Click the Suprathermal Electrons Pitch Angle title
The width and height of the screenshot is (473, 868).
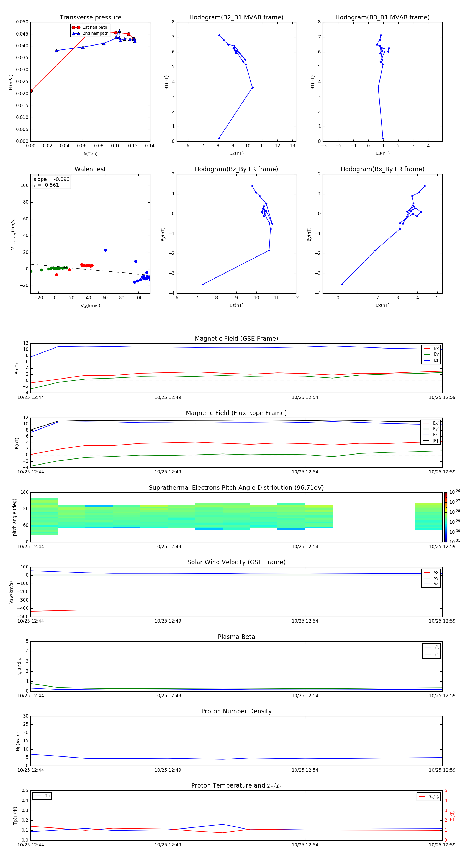236,488
